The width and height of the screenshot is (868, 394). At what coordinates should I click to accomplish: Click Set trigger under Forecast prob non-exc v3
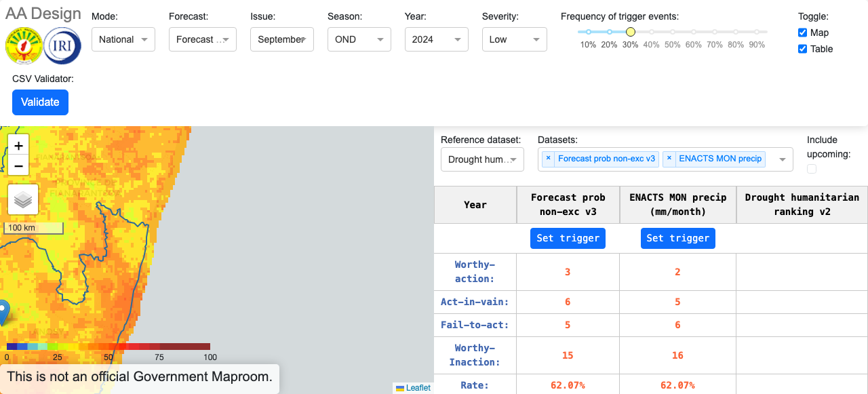point(568,238)
